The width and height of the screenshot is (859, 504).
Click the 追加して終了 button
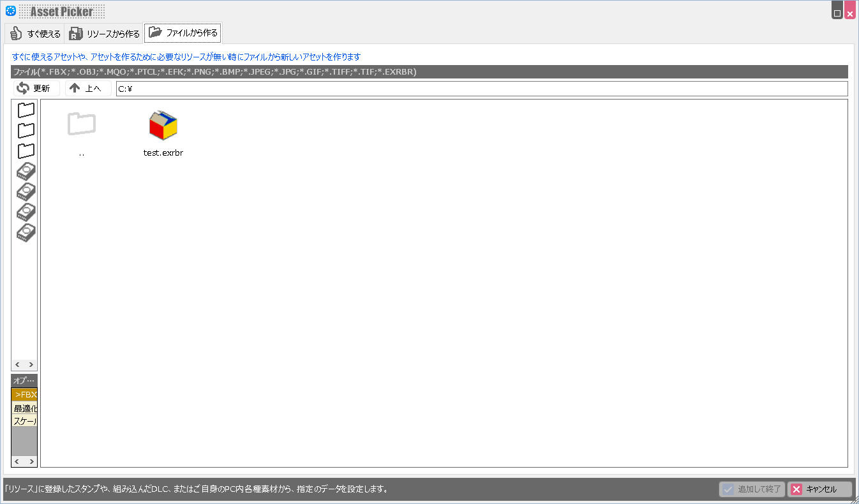[x=752, y=489]
